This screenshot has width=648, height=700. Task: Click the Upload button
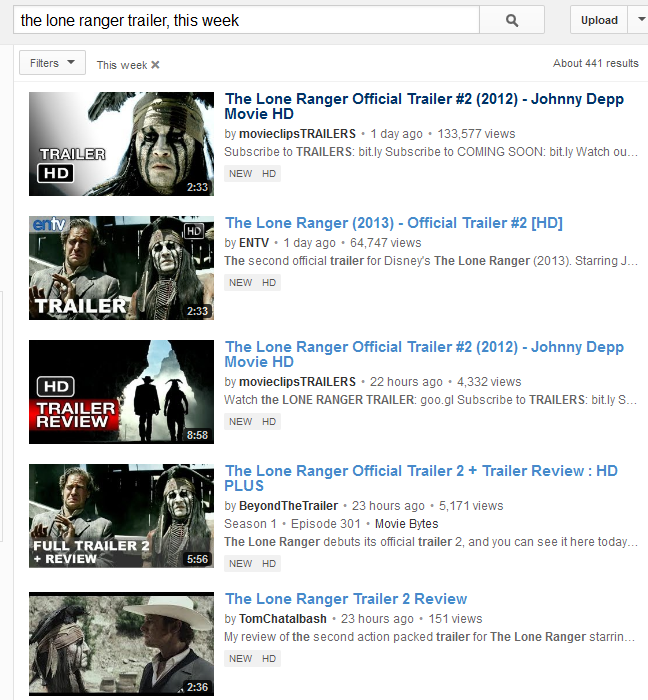point(599,20)
